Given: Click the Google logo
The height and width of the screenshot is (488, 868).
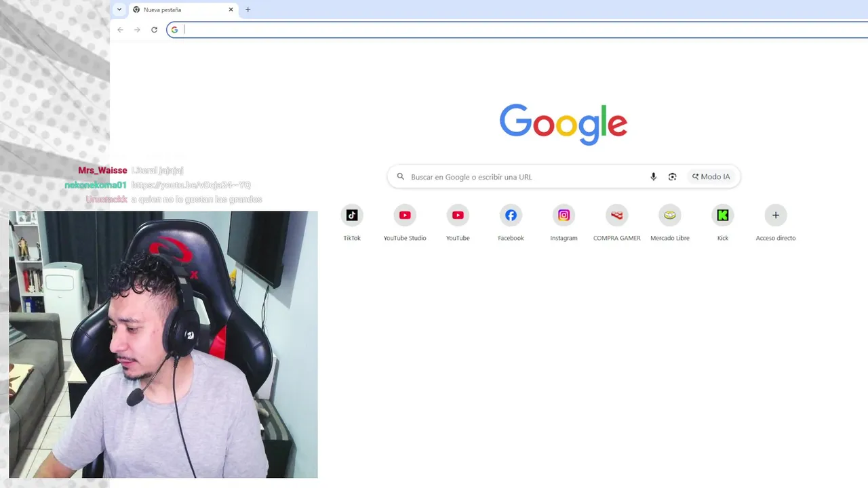Looking at the screenshot, I should point(564,124).
